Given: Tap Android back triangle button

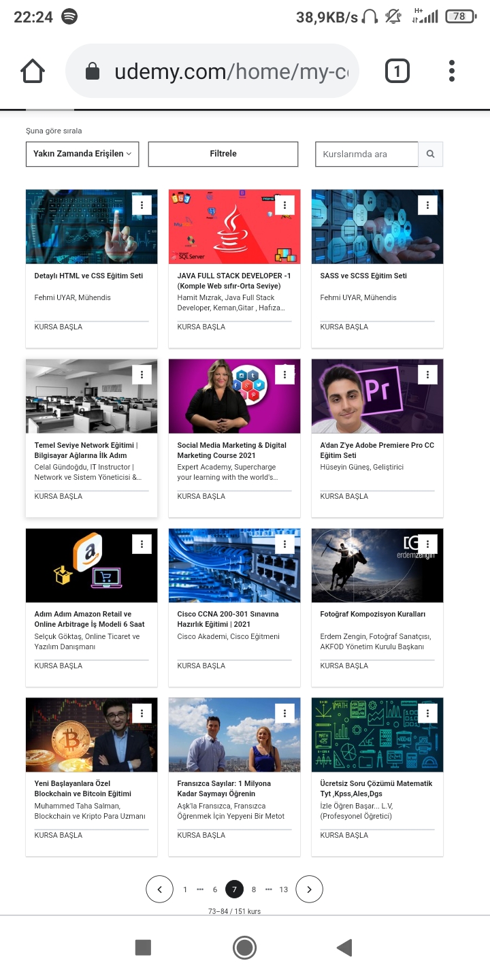Looking at the screenshot, I should point(344,947).
